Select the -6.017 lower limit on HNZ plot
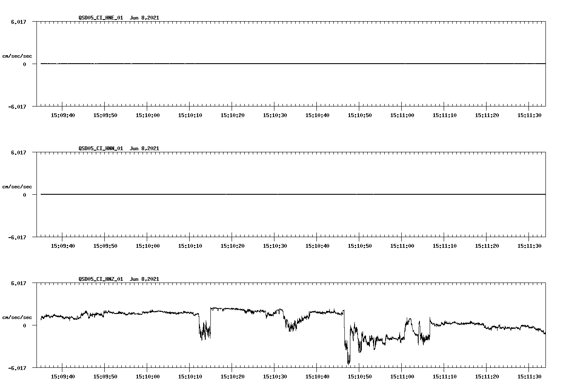 pos(17,368)
